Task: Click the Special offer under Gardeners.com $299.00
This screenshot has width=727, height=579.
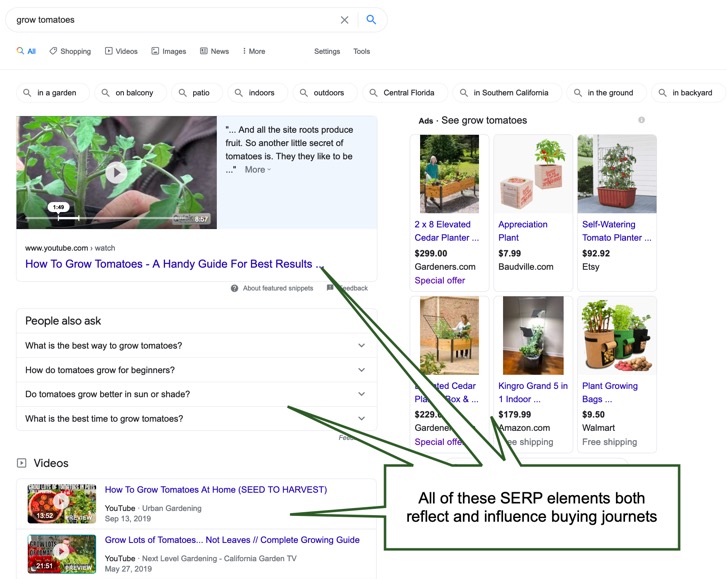Action: [440, 280]
